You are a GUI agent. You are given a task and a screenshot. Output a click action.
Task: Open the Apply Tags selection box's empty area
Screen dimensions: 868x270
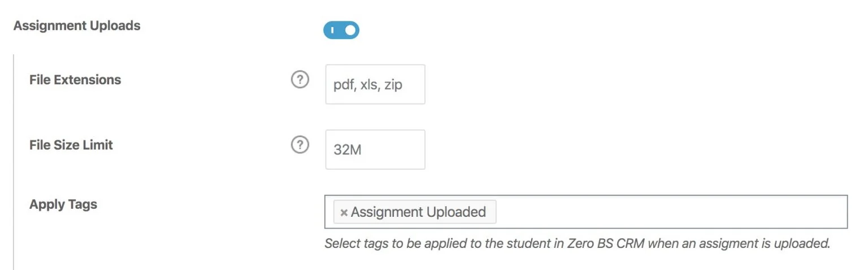(667, 212)
